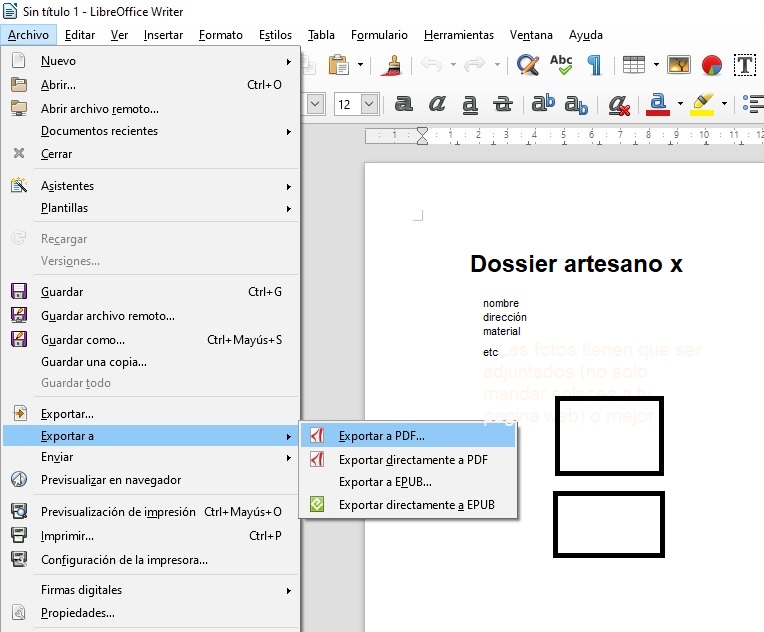This screenshot has height=632, width=764.
Task: Open Configuración de la impresora...
Action: 151,560
